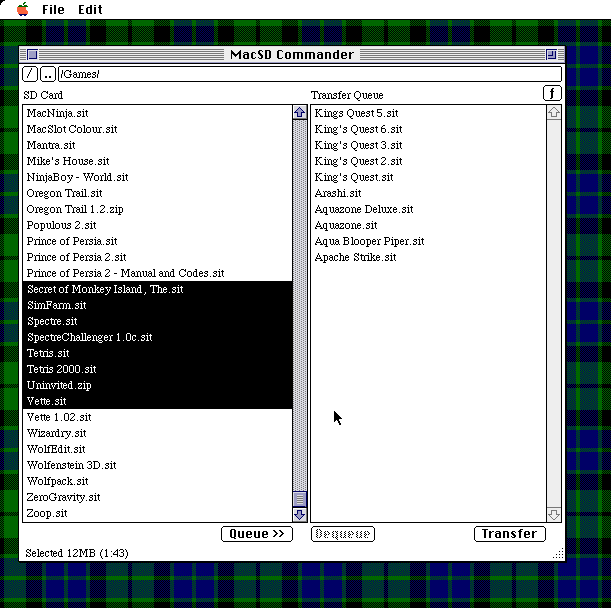The height and width of the screenshot is (608, 611).
Task: Go up with the '..' parent button
Action: coord(48,74)
